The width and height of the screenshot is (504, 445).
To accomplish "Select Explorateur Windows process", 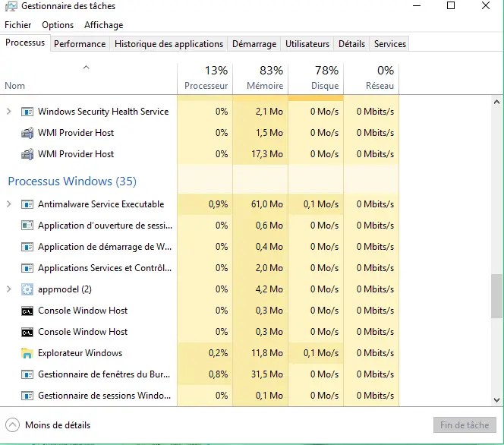I will pos(200,353).
